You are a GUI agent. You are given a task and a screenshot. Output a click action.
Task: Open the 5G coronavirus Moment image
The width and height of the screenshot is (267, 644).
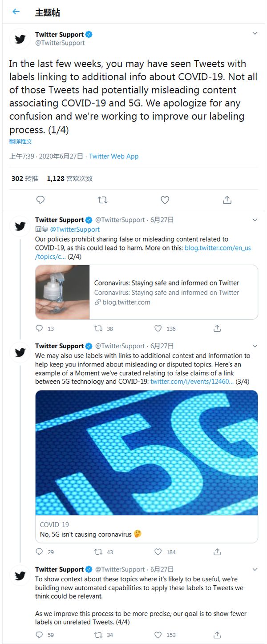click(x=146, y=453)
